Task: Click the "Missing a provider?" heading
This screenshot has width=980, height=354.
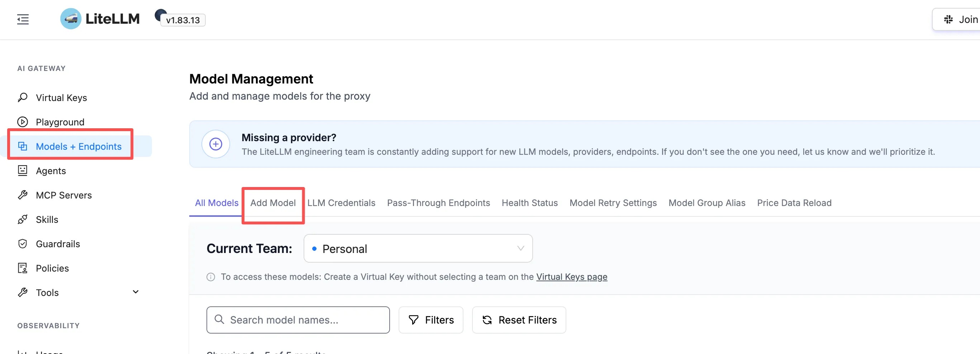Action: pyautogui.click(x=289, y=138)
